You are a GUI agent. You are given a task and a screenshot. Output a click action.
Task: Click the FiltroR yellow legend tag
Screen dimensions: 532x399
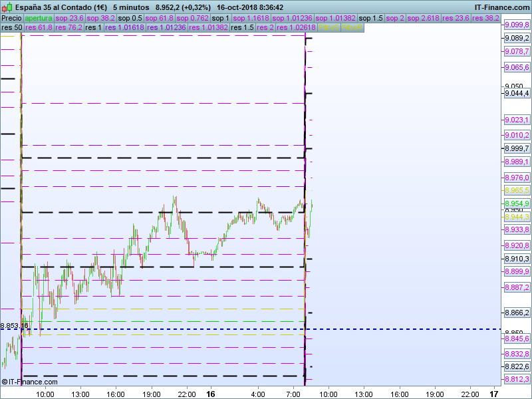352,27
